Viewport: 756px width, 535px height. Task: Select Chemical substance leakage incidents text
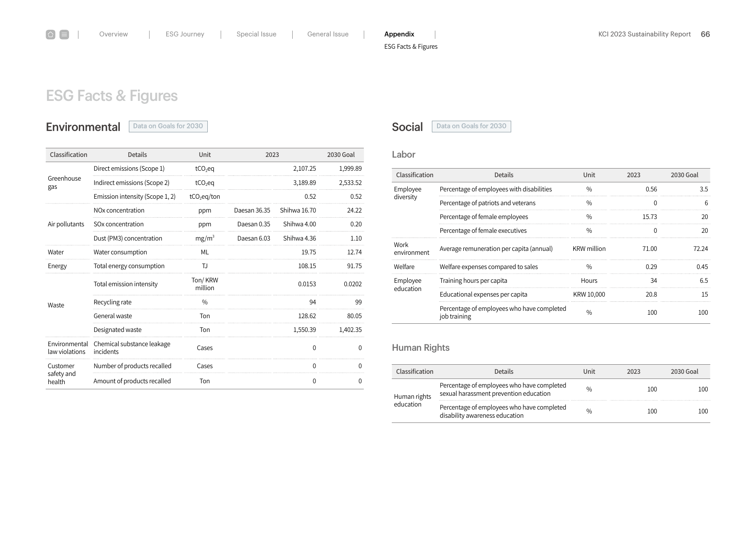pyautogui.click(x=132, y=348)
